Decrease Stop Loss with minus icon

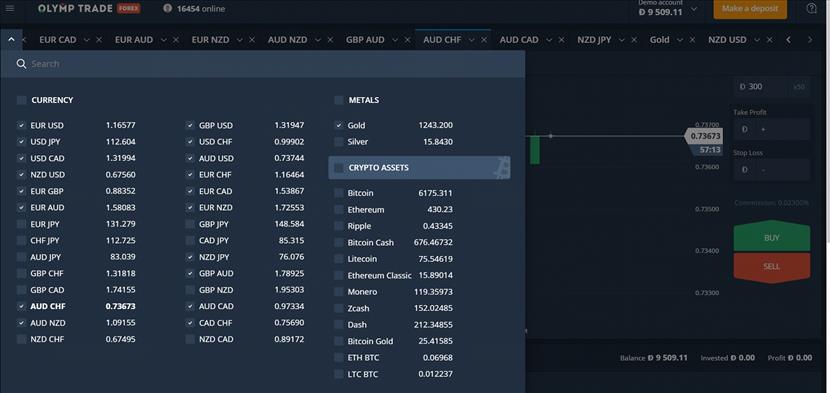pyautogui.click(x=763, y=170)
